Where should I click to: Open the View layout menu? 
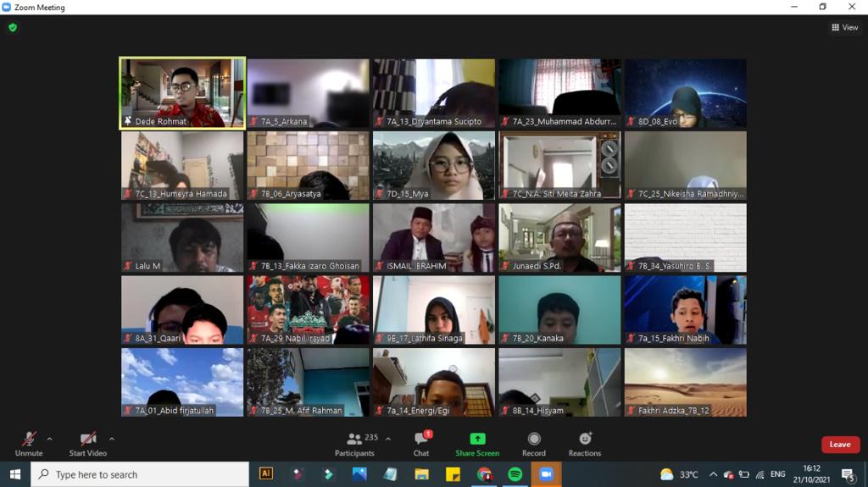[845, 27]
